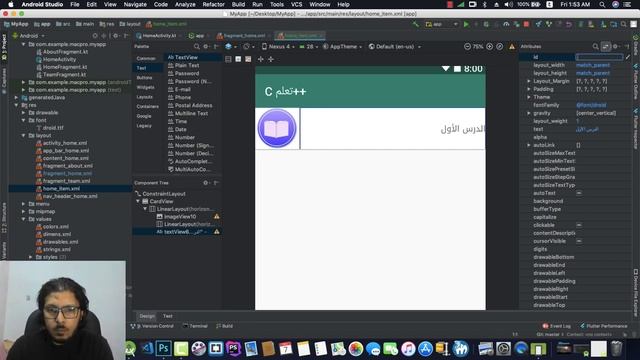Click warning icon beside textView8
Screen dimensions: 640x360
point(217,232)
